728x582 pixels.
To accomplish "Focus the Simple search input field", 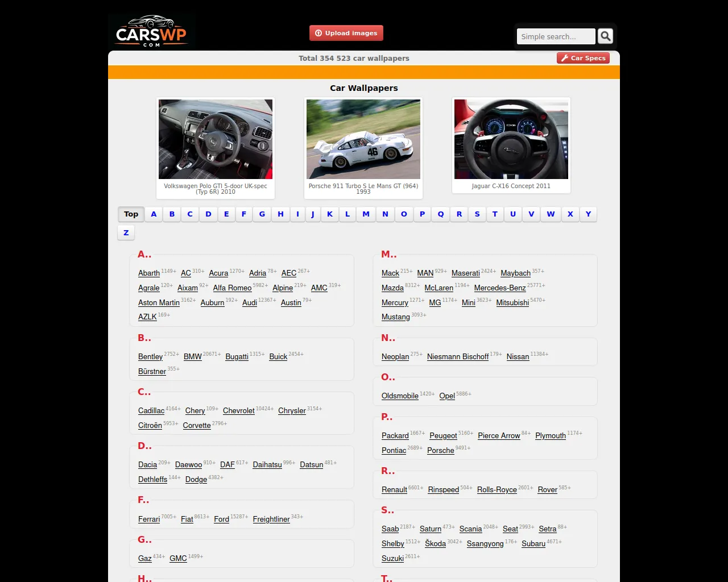I will [556, 36].
